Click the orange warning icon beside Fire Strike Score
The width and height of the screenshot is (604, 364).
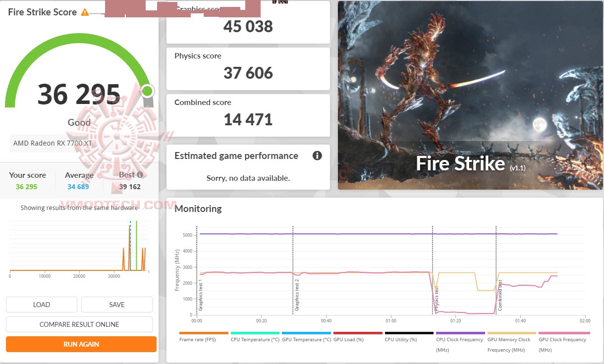pyautogui.click(x=85, y=12)
